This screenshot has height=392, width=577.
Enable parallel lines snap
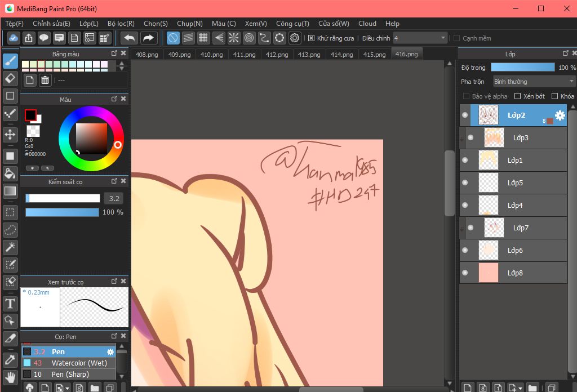[x=188, y=38]
